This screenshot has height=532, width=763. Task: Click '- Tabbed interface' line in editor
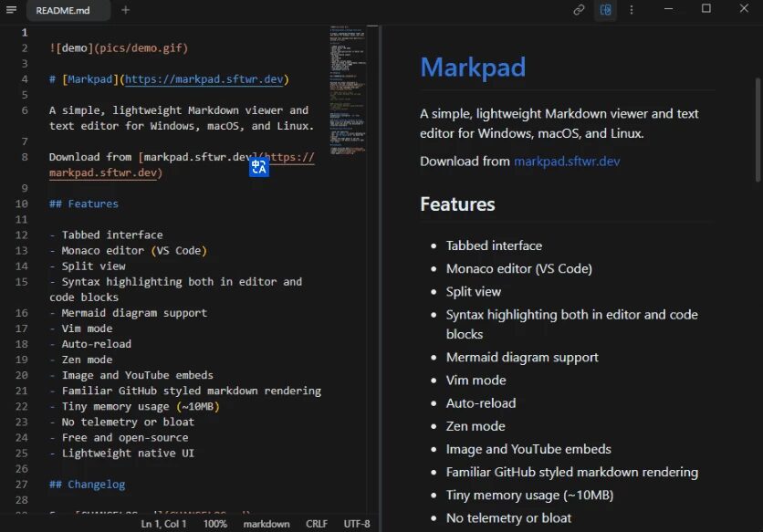click(106, 235)
